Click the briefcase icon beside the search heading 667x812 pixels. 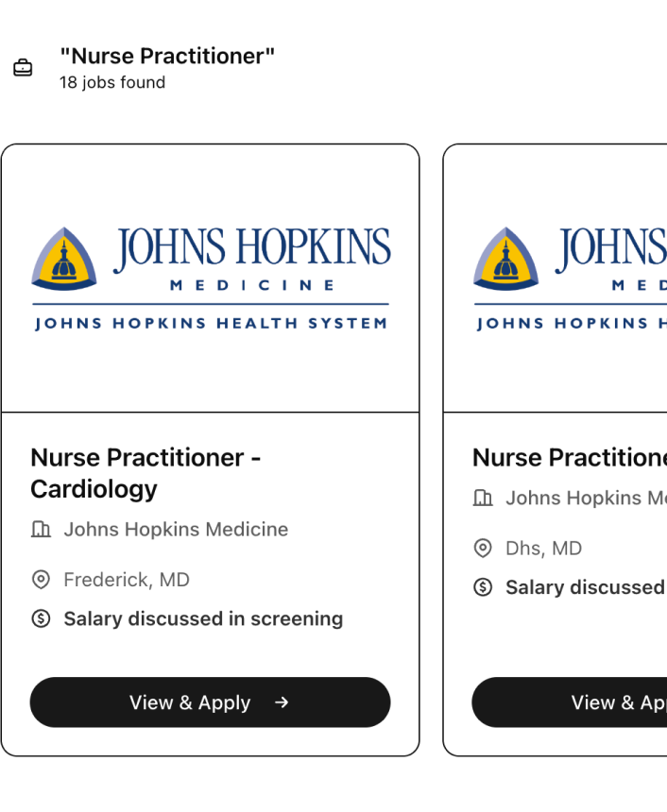click(x=22, y=68)
